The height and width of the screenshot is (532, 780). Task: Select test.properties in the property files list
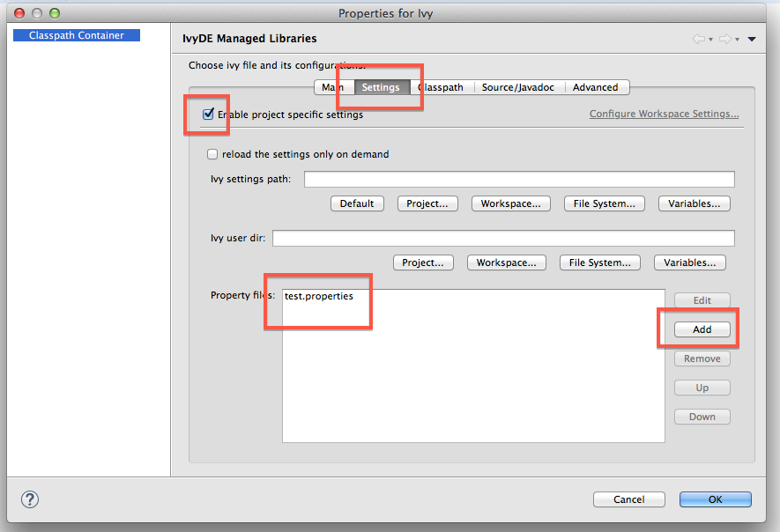(319, 296)
